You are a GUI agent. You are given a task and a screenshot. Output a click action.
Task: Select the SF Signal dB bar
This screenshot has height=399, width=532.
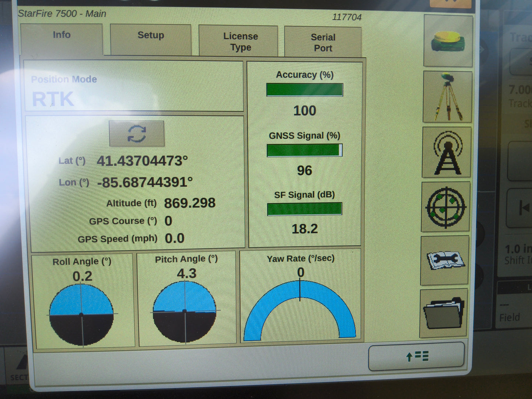pyautogui.click(x=305, y=209)
